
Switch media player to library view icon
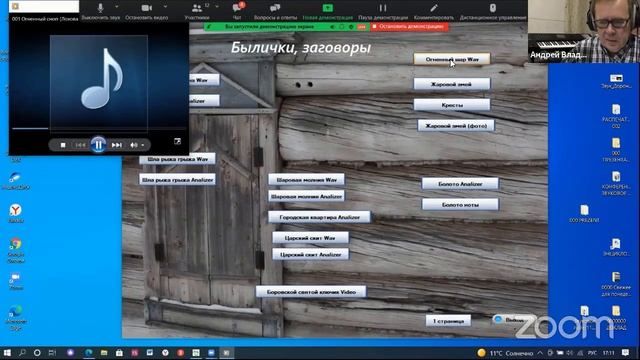pos(178,141)
